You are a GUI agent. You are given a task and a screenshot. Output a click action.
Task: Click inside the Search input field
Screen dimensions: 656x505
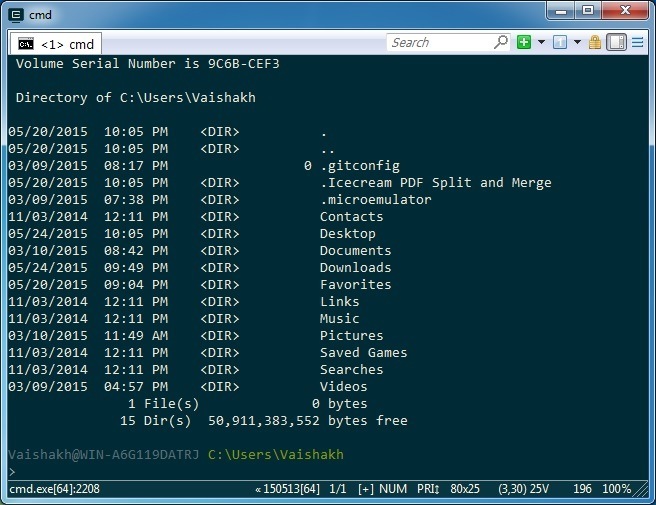(x=438, y=42)
